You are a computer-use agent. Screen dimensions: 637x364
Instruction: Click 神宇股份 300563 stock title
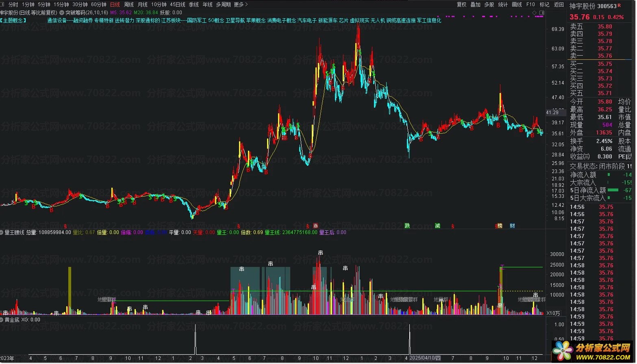tap(593, 6)
